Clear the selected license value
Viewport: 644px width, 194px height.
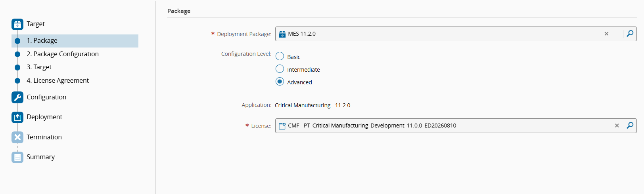[x=617, y=126]
